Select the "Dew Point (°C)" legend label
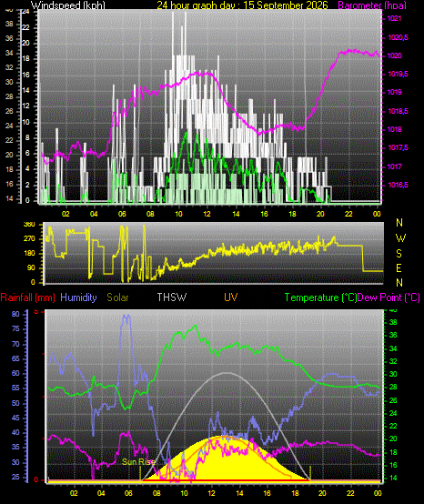Screen dimensions: 424x504 (x=389, y=297)
